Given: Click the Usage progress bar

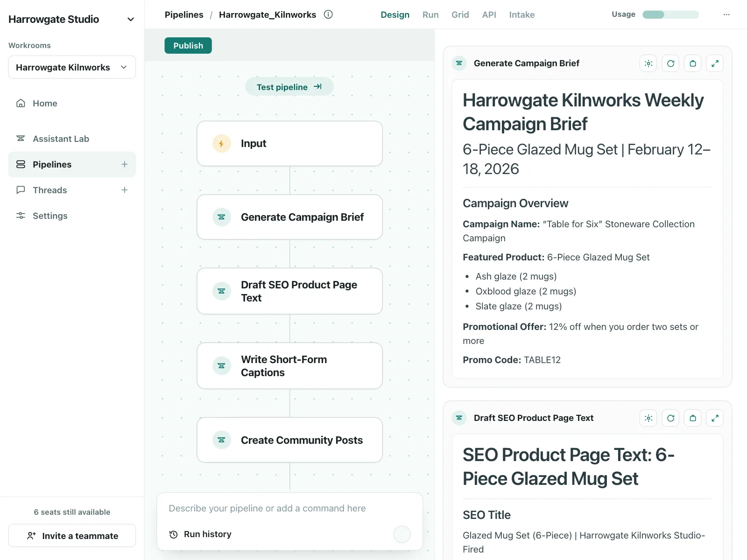Looking at the screenshot, I should point(671,14).
